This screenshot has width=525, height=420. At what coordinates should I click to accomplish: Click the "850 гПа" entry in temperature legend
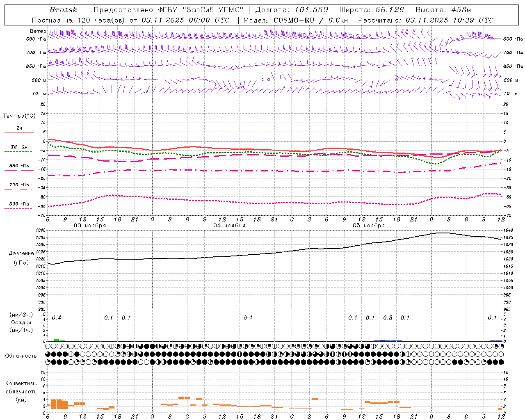(19, 166)
